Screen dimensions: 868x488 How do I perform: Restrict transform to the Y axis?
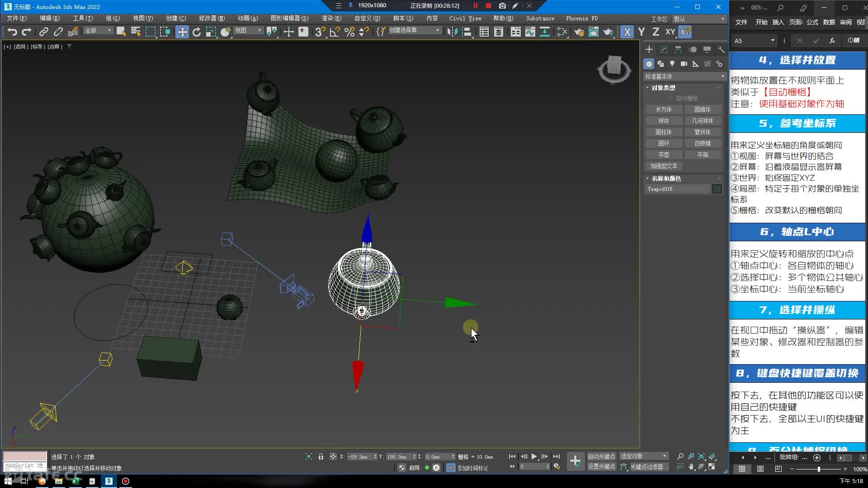click(x=642, y=32)
